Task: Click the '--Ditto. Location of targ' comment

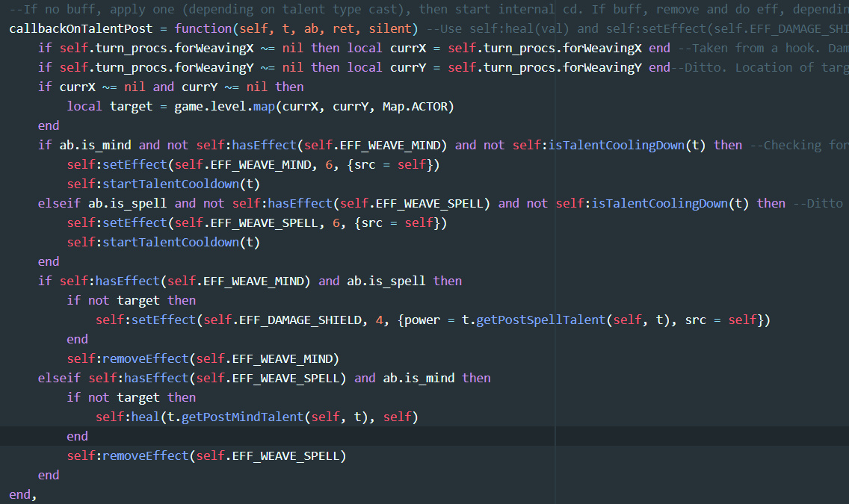Action: click(x=759, y=68)
